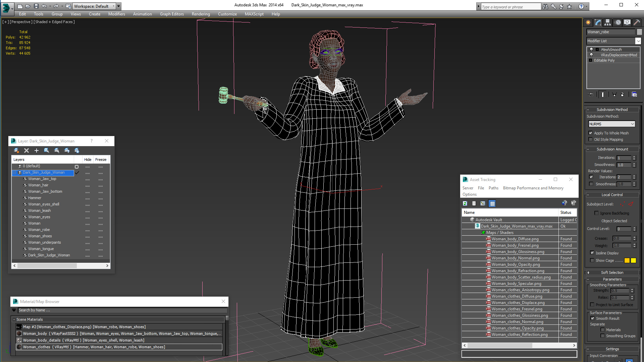Collapse the Dark_Skin_Judge_Woman layer tree

click(14, 173)
